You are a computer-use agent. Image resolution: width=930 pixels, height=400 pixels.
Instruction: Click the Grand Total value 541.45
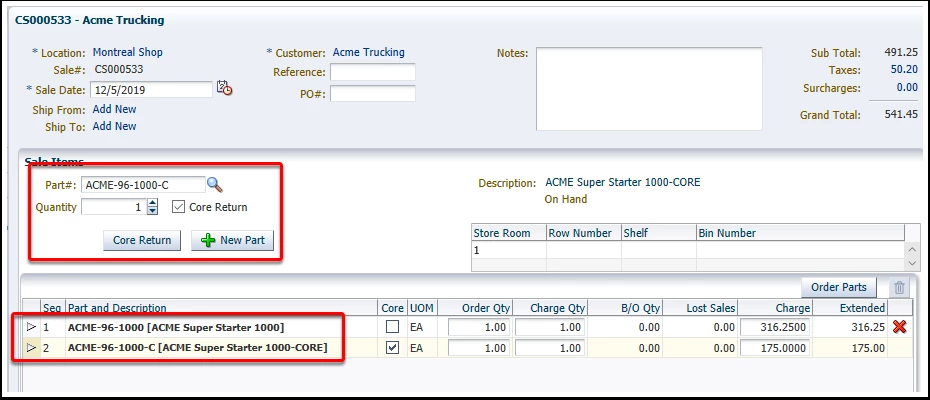point(901,114)
